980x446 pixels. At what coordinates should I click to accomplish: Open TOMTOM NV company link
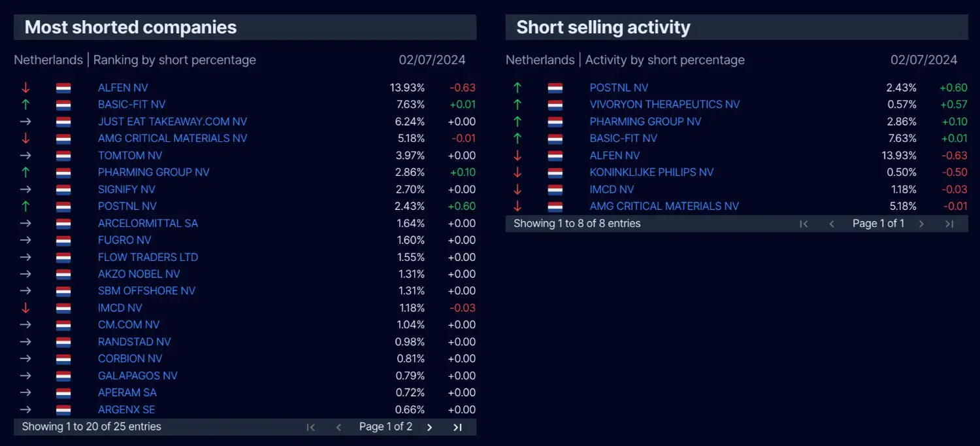click(x=130, y=156)
